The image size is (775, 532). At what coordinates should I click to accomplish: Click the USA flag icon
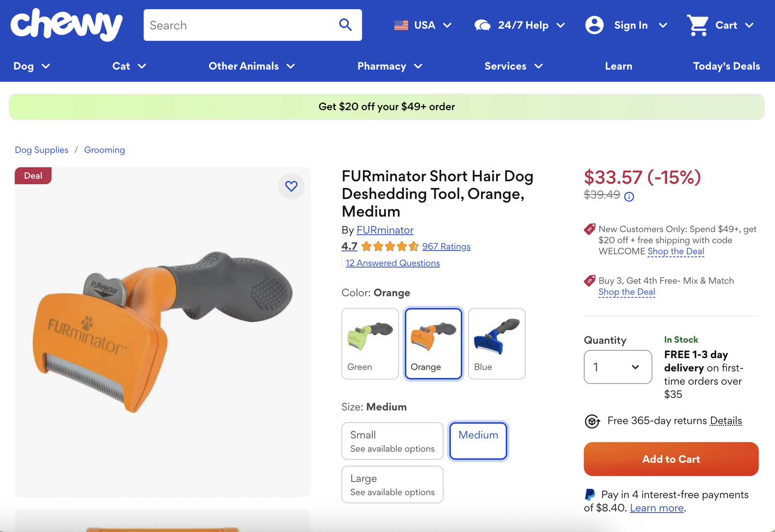401,25
